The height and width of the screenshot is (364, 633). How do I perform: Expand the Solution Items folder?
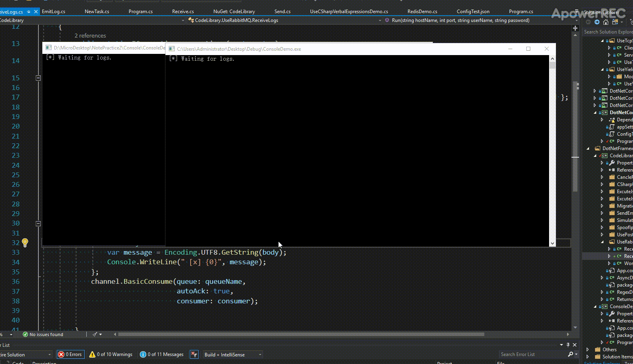588,357
